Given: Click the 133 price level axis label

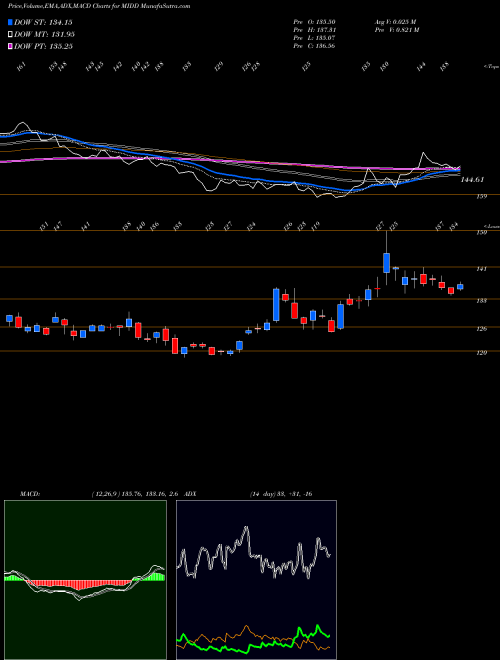Looking at the screenshot, I should pyautogui.click(x=482, y=301).
